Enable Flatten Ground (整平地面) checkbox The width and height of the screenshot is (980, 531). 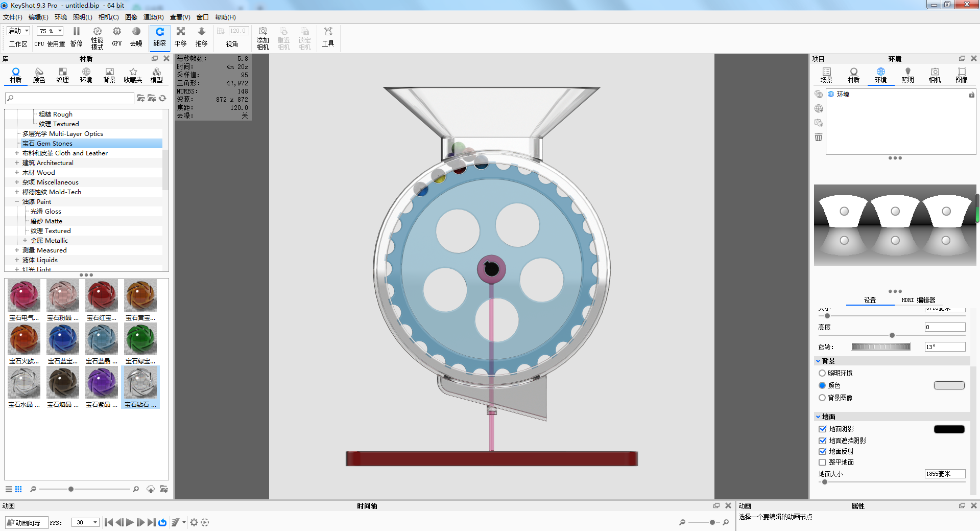822,462
